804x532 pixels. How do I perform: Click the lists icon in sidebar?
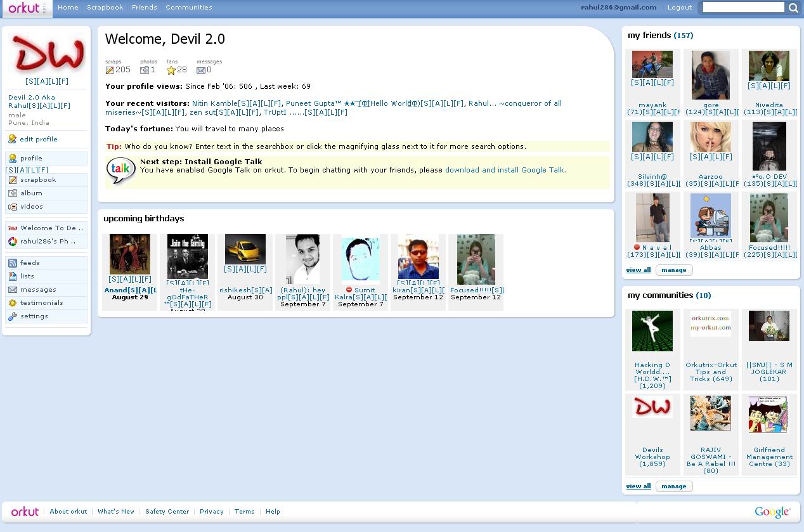13,276
